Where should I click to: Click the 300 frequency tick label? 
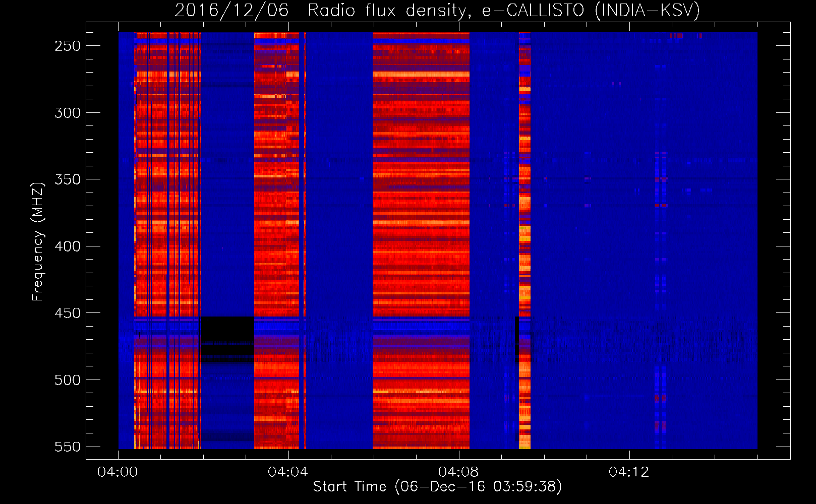pyautogui.click(x=68, y=113)
